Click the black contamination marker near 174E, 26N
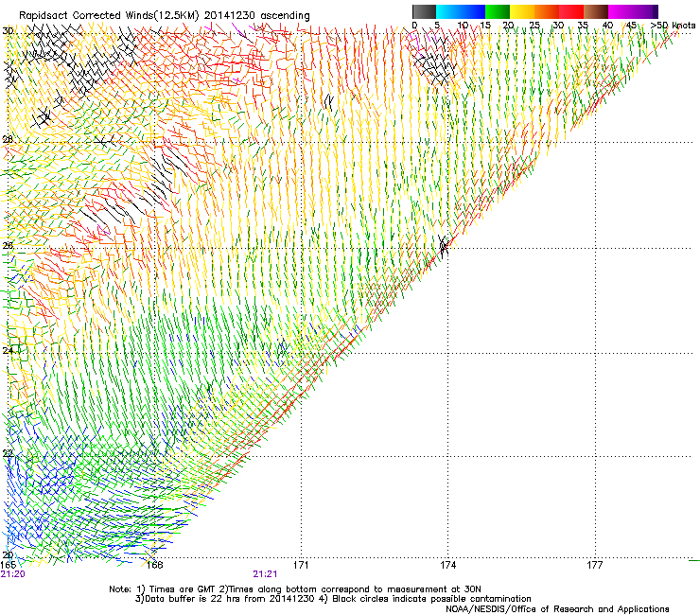 [x=444, y=246]
